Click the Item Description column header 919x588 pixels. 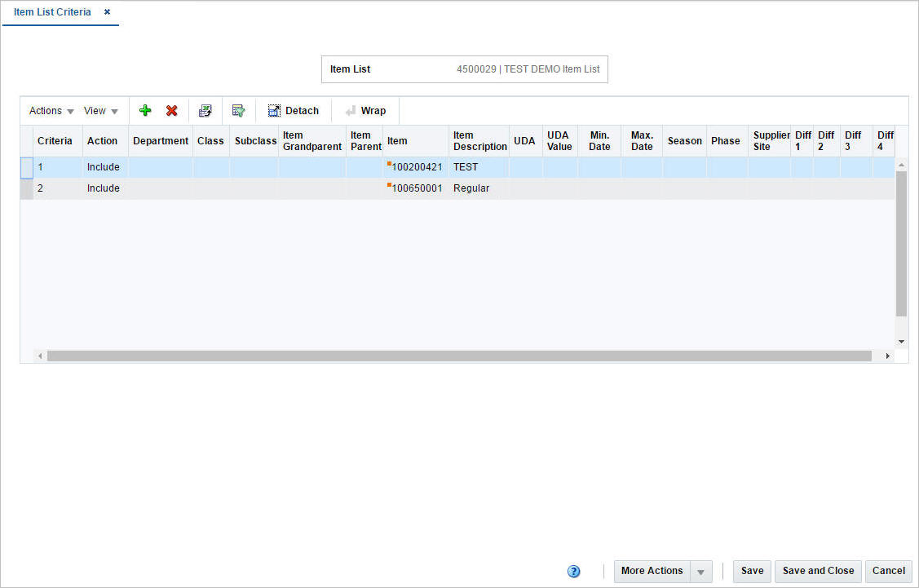tap(479, 140)
